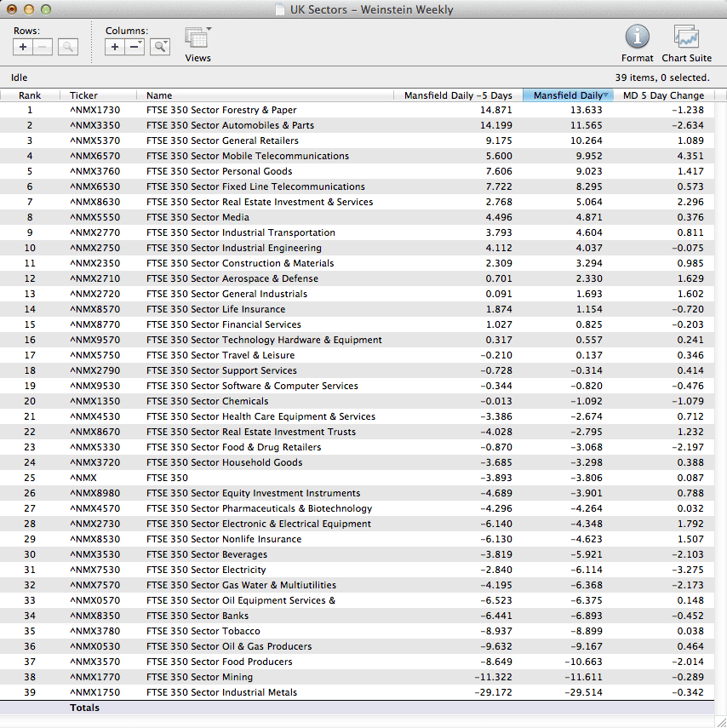
Task: Select the ^NMX3350 ticker cell
Action: coord(94,125)
